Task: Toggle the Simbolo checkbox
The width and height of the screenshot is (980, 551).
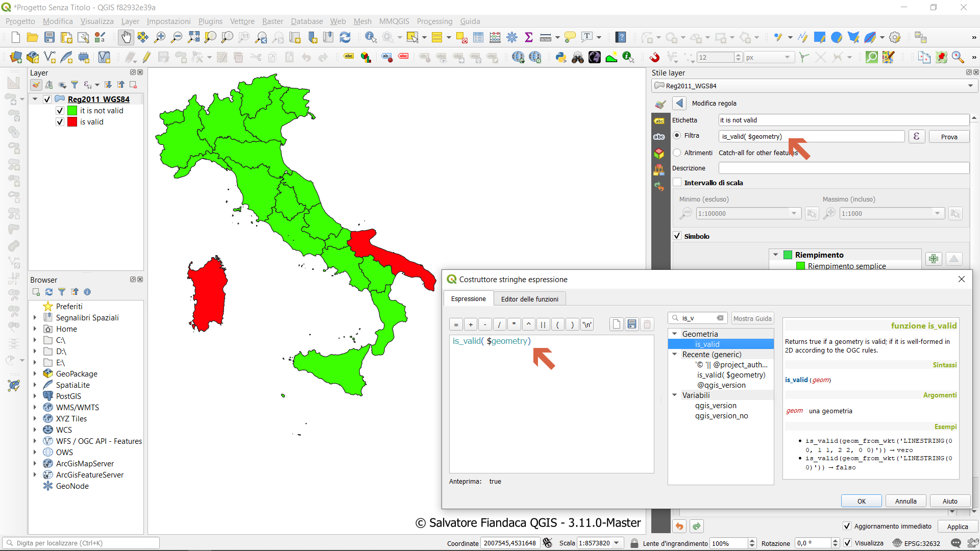Action: [x=677, y=236]
